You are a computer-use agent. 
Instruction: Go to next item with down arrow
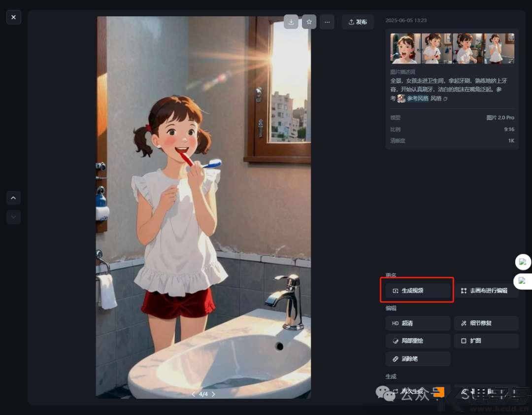[13, 217]
